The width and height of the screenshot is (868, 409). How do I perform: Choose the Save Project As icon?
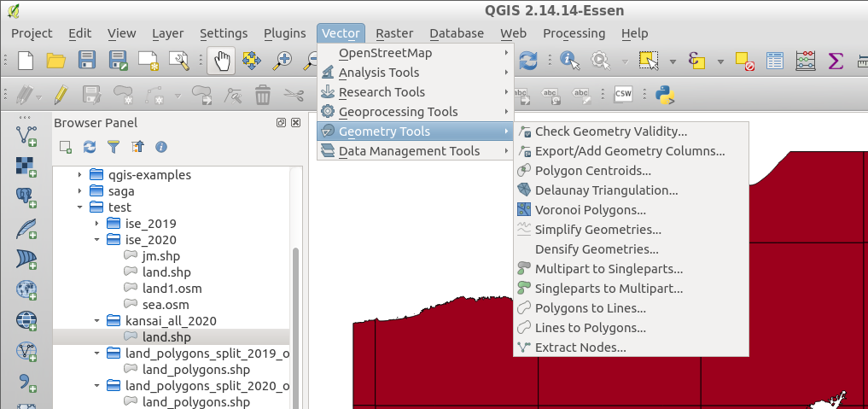pos(118,61)
